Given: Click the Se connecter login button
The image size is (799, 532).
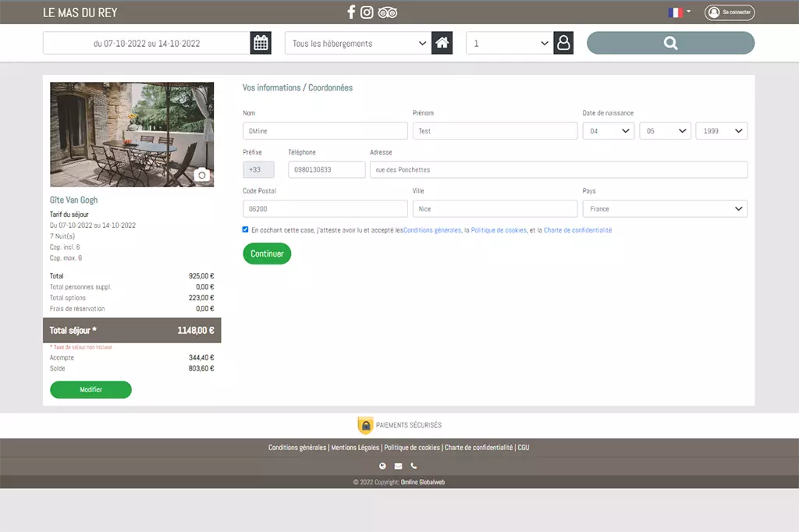Looking at the screenshot, I should pos(730,12).
